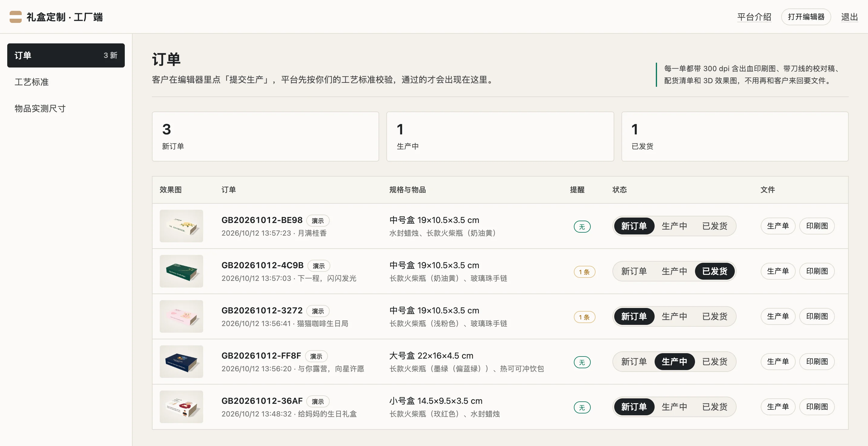Click order number GB20261012-36AF
This screenshot has height=446, width=868.
262,400
